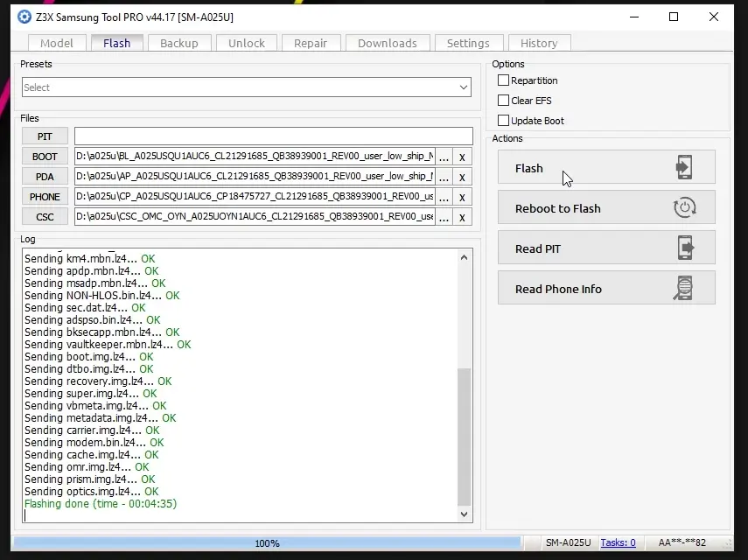Click the Reboot to Flash refresh icon
This screenshot has height=560, width=748.
pos(684,208)
